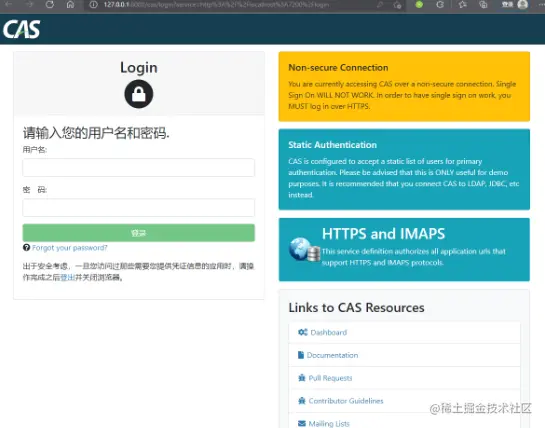Viewport: 545px width, 428px height.
Task: Add this page to favorites star icon
Action: (x=397, y=5)
